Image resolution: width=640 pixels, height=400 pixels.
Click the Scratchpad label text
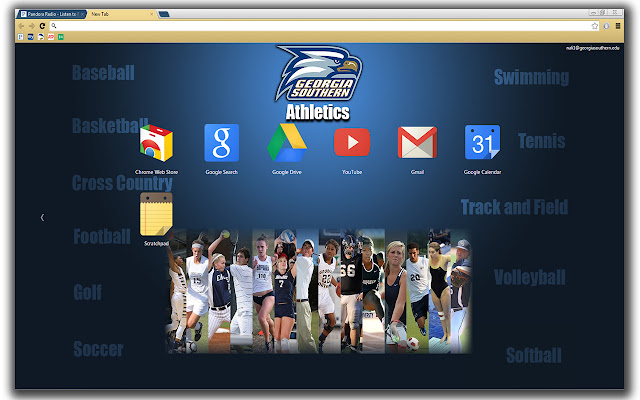pos(156,244)
